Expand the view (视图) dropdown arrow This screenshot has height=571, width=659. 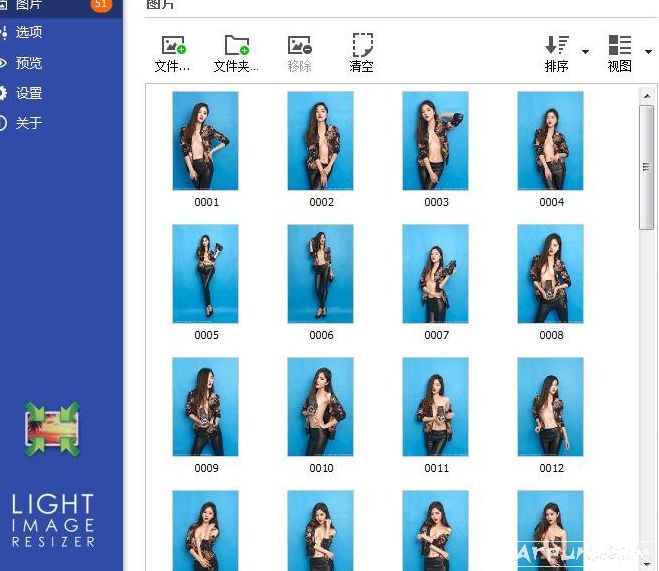[648, 51]
